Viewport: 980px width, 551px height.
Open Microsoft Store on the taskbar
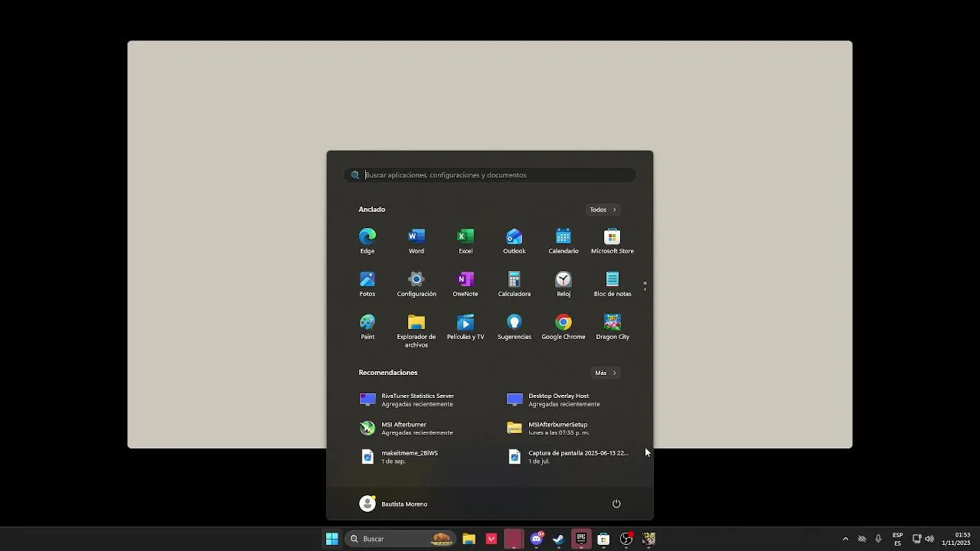603,539
